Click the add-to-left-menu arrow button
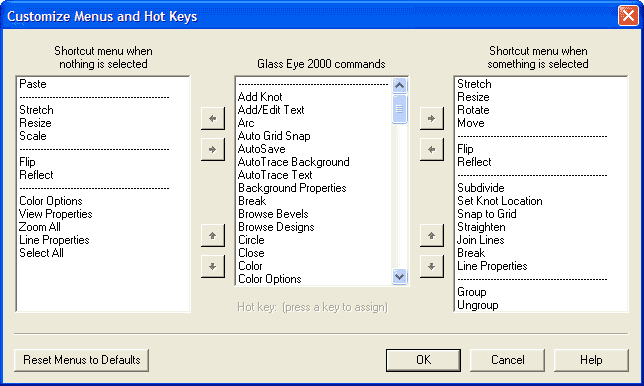Viewport: 644px width, 386px height. pos(213,119)
